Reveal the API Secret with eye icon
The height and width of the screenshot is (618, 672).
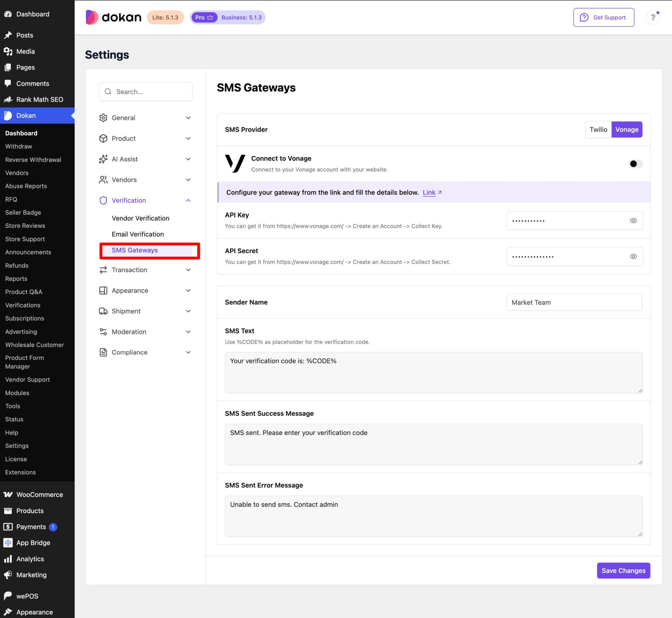633,257
